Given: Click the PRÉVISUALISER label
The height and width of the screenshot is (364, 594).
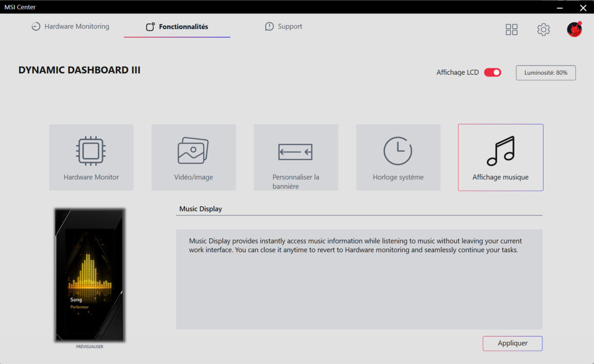Looking at the screenshot, I should [x=89, y=347].
